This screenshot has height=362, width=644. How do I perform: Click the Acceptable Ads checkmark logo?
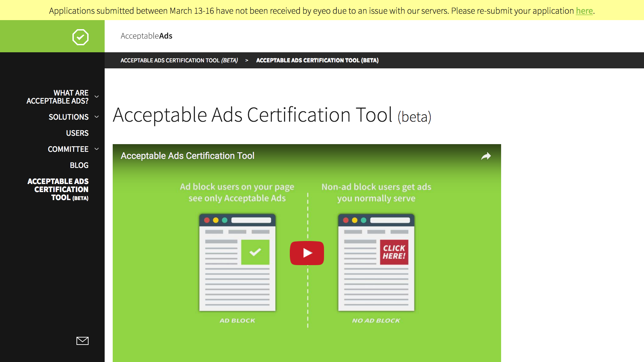(80, 37)
